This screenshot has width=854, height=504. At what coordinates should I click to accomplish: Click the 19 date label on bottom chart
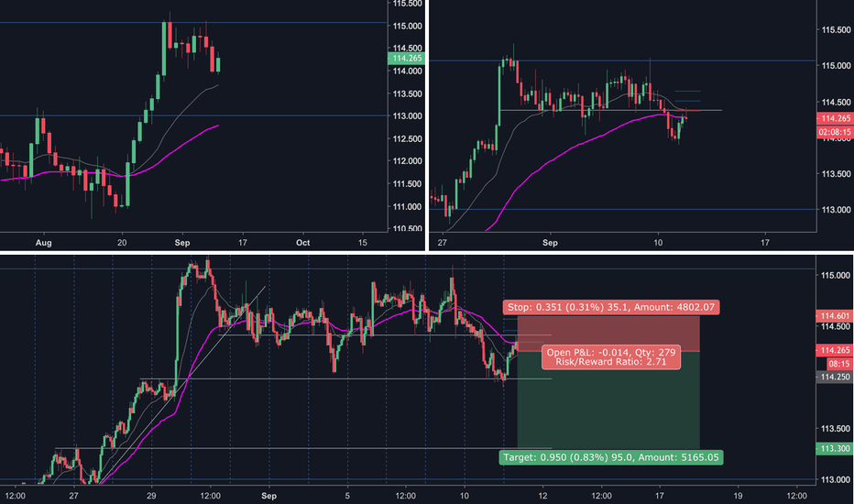pyautogui.click(x=738, y=496)
